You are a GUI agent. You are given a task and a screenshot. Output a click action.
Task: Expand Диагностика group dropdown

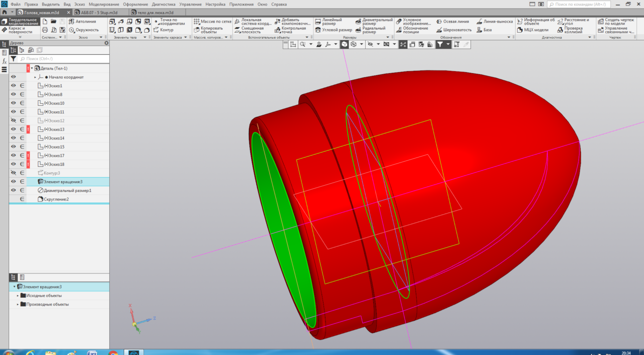[589, 37]
